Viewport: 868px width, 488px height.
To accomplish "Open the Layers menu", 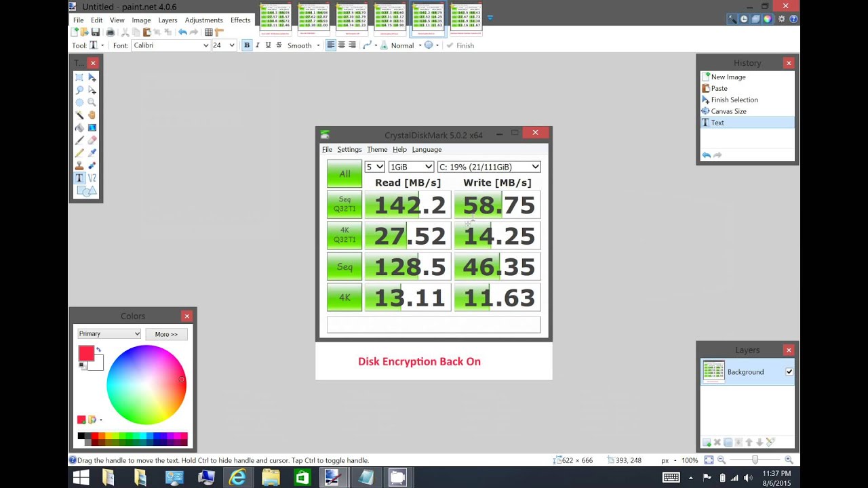I will point(167,20).
